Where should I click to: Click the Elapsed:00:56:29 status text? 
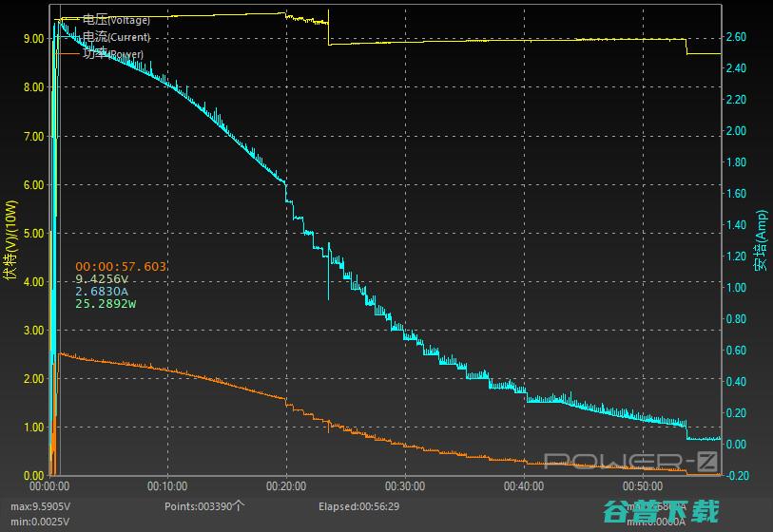coord(358,506)
